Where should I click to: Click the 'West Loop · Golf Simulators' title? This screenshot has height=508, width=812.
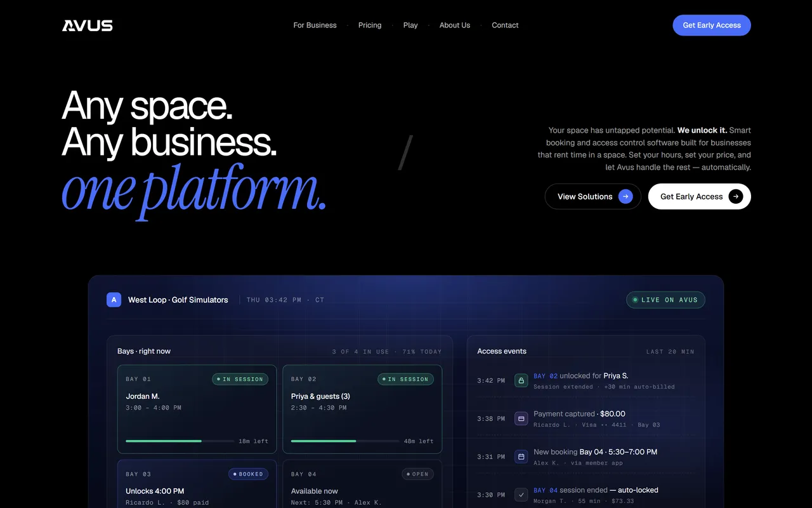[178, 300]
